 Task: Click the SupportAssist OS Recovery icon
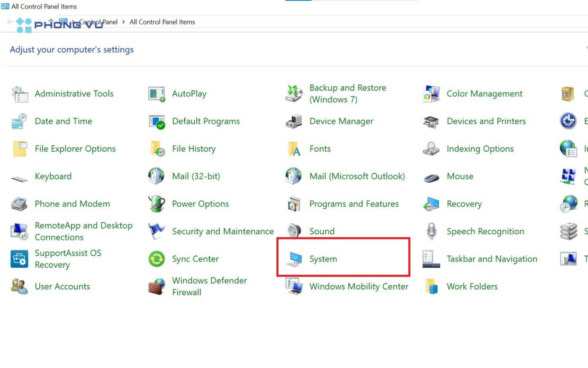click(x=19, y=259)
